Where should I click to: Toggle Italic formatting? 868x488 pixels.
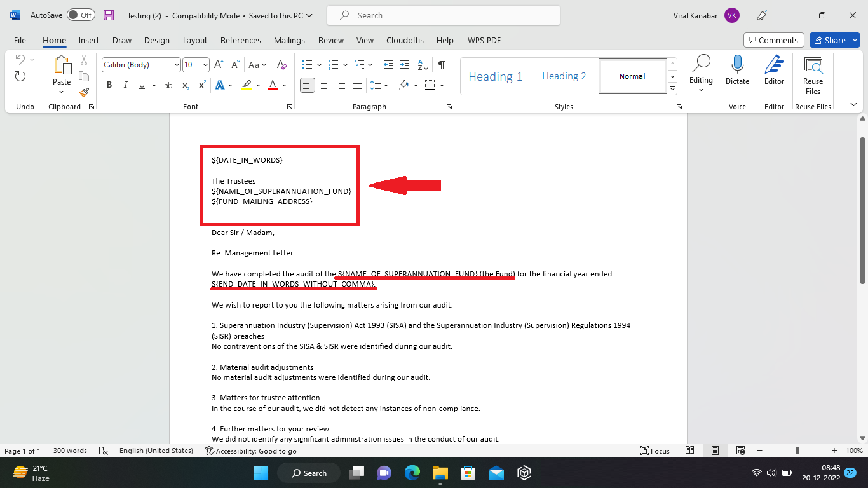(125, 85)
